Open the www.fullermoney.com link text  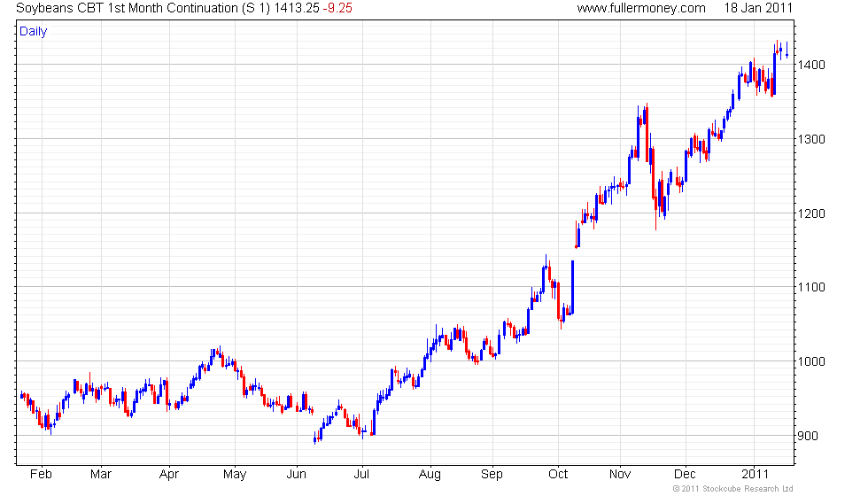641,8
